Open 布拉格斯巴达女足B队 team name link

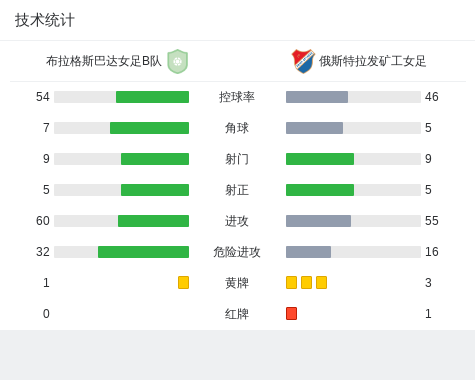pos(104,61)
